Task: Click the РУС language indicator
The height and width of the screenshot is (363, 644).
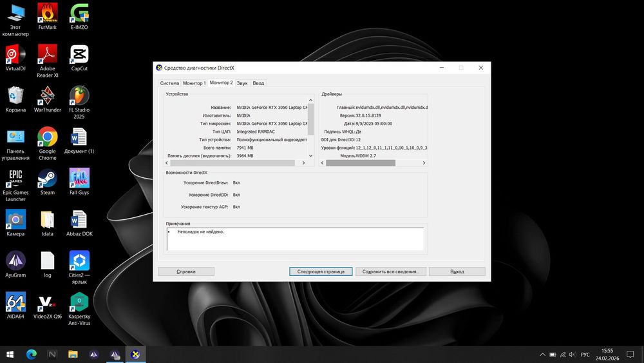Action: point(585,355)
